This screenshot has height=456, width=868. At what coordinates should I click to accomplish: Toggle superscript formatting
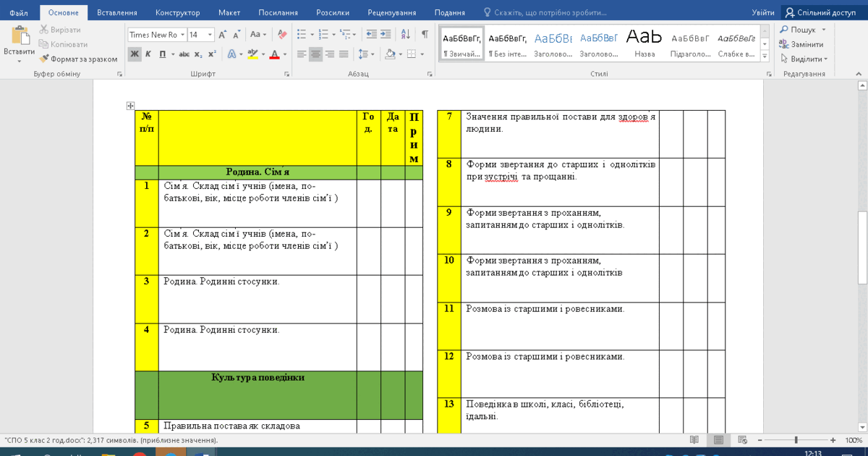212,54
